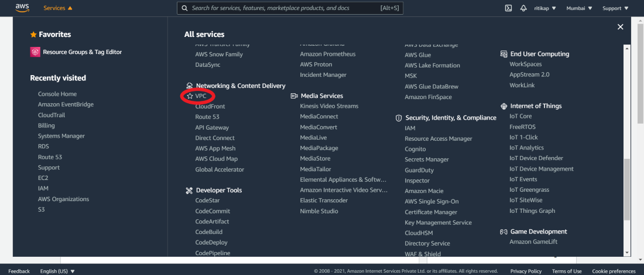Screen dimensions: 644x275
Task: Open the ritikap account dropdown
Action: (545, 8)
